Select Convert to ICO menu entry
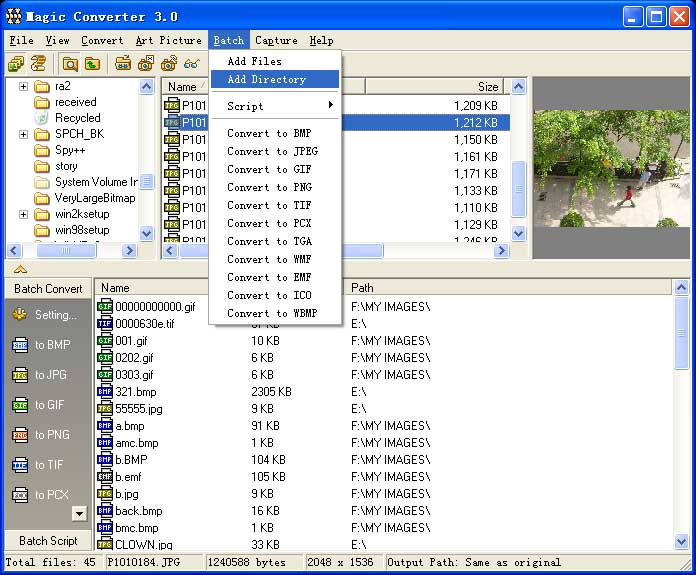 coord(275,295)
